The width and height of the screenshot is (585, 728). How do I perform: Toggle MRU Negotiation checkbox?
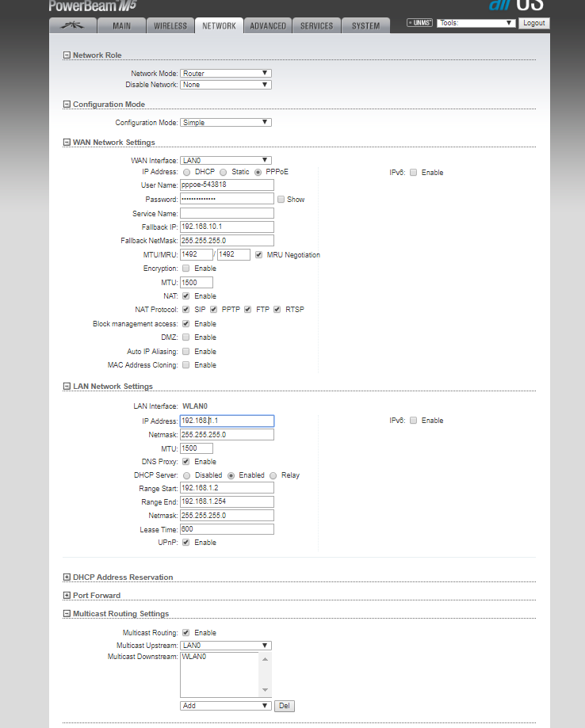[x=259, y=255]
